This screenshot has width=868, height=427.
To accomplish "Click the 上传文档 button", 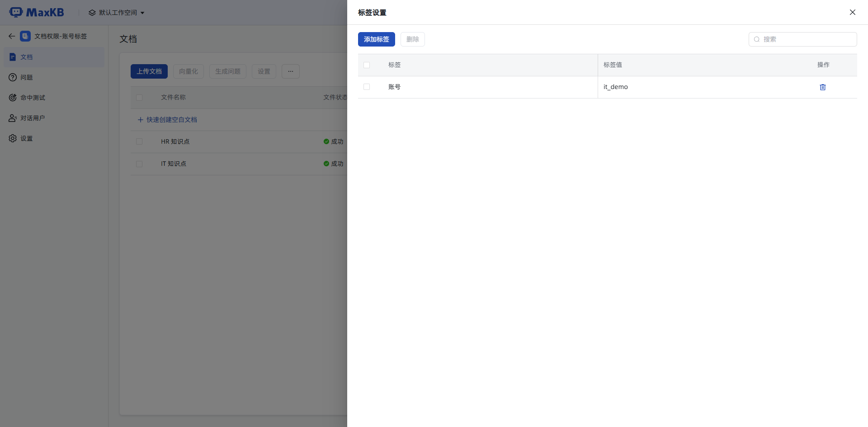I will [149, 71].
